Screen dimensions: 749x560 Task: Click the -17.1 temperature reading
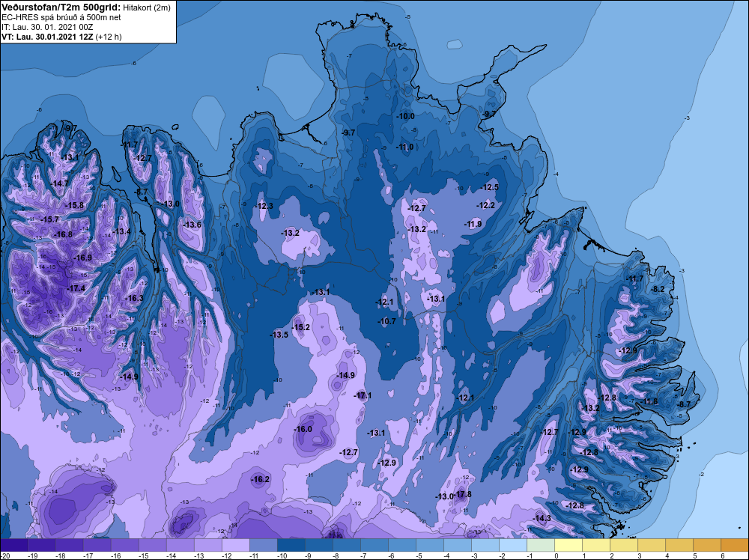click(363, 395)
